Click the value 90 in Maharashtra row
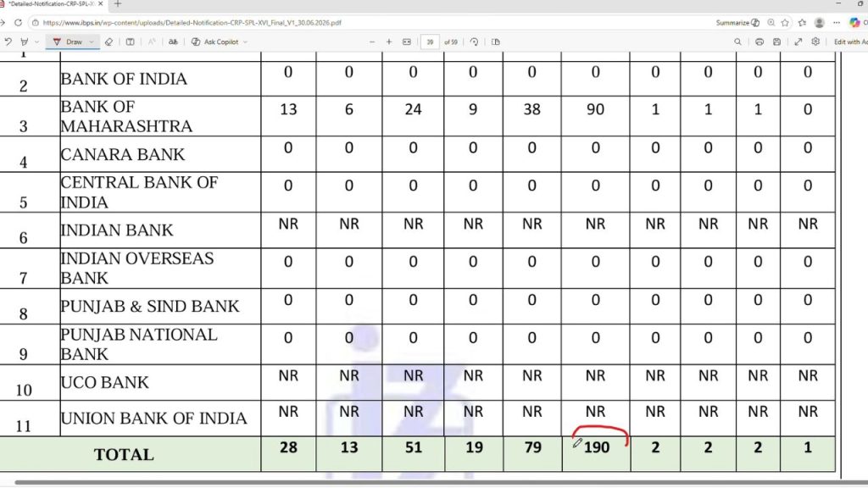This screenshot has width=868, height=488. (x=595, y=109)
